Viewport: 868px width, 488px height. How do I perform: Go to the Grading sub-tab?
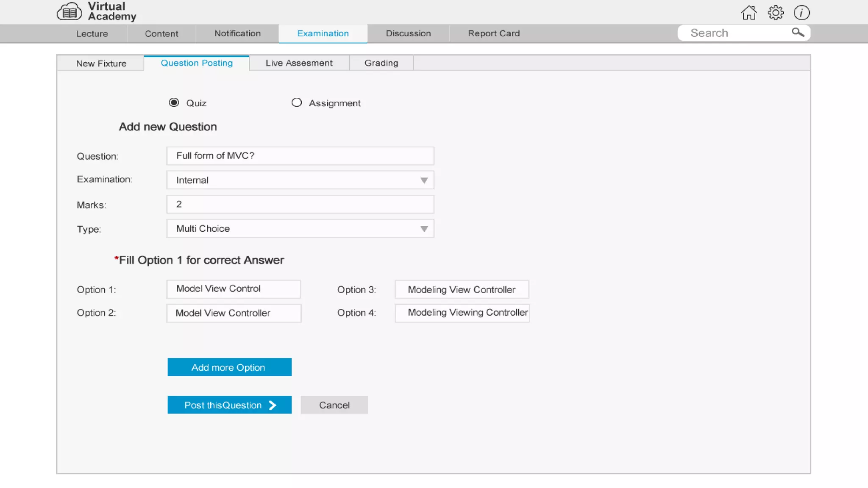pyautogui.click(x=381, y=63)
